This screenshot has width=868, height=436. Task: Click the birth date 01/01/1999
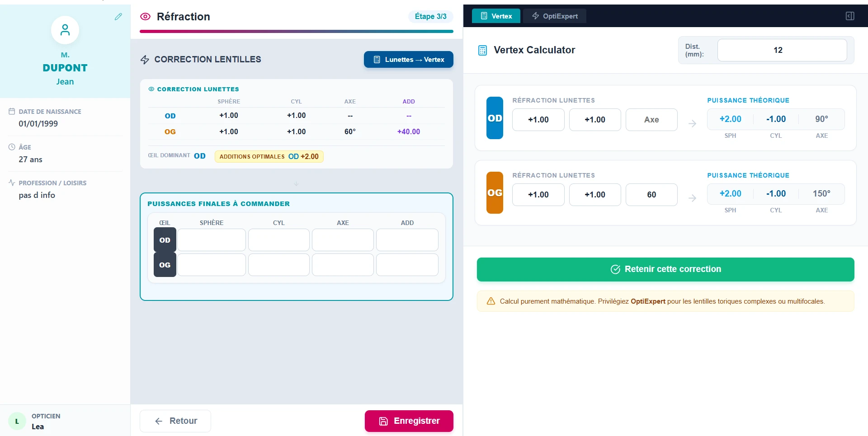pyautogui.click(x=38, y=124)
